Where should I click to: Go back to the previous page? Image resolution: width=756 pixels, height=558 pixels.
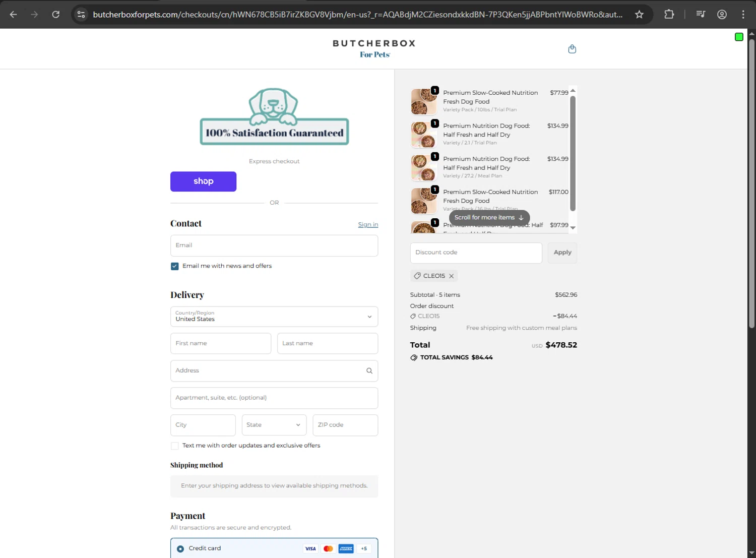14,14
